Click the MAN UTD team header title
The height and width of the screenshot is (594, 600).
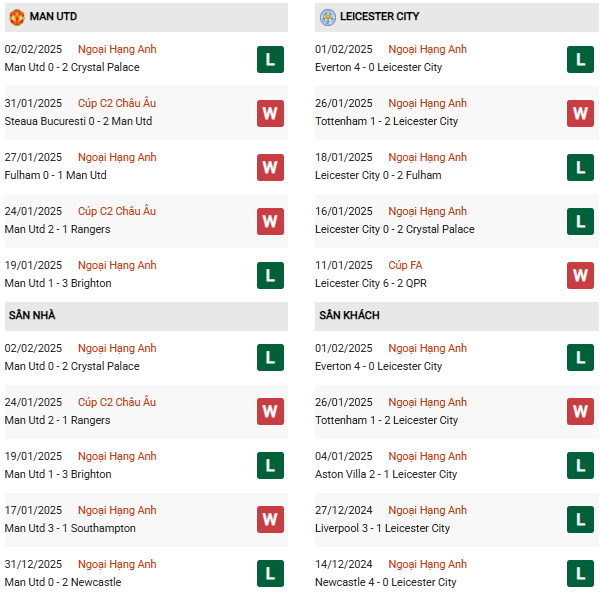point(54,17)
